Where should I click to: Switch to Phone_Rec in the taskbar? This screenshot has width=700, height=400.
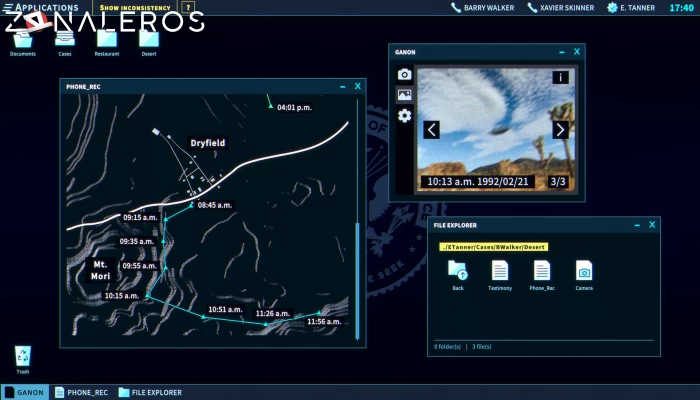pos(81,392)
